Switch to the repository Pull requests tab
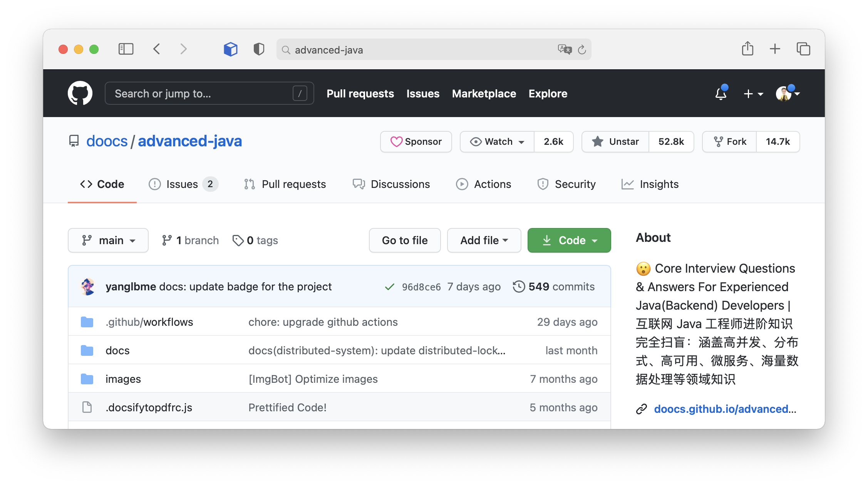The image size is (868, 486). 285,184
